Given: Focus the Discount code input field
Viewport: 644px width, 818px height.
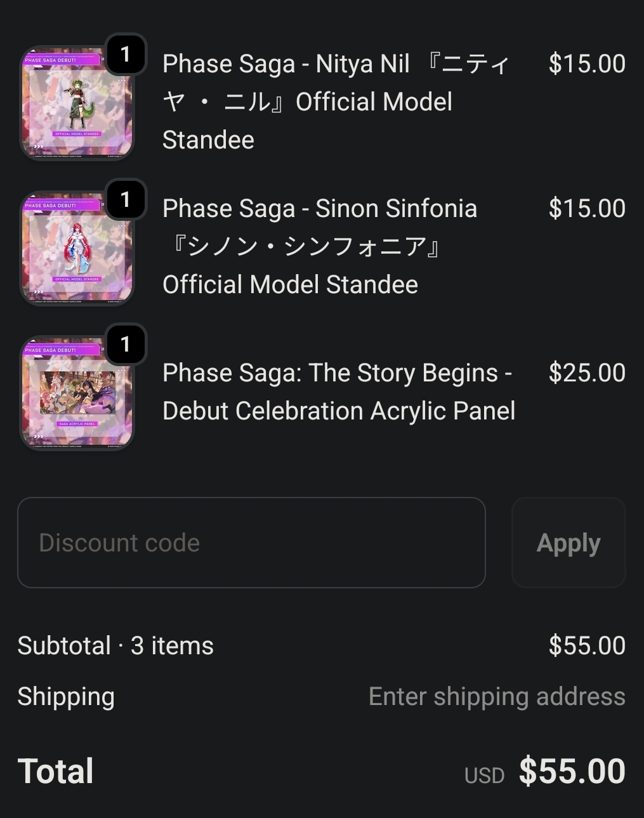Looking at the screenshot, I should point(251,543).
